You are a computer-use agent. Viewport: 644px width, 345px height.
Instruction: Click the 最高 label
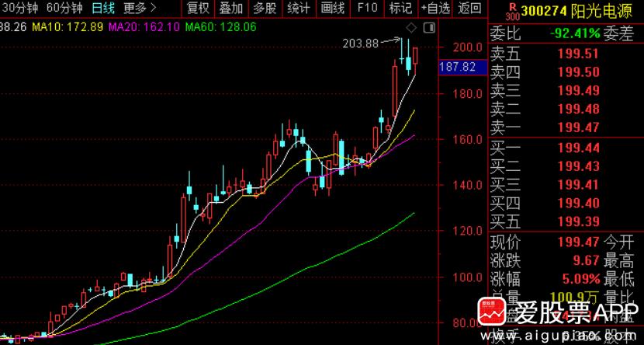pyautogui.click(x=619, y=261)
